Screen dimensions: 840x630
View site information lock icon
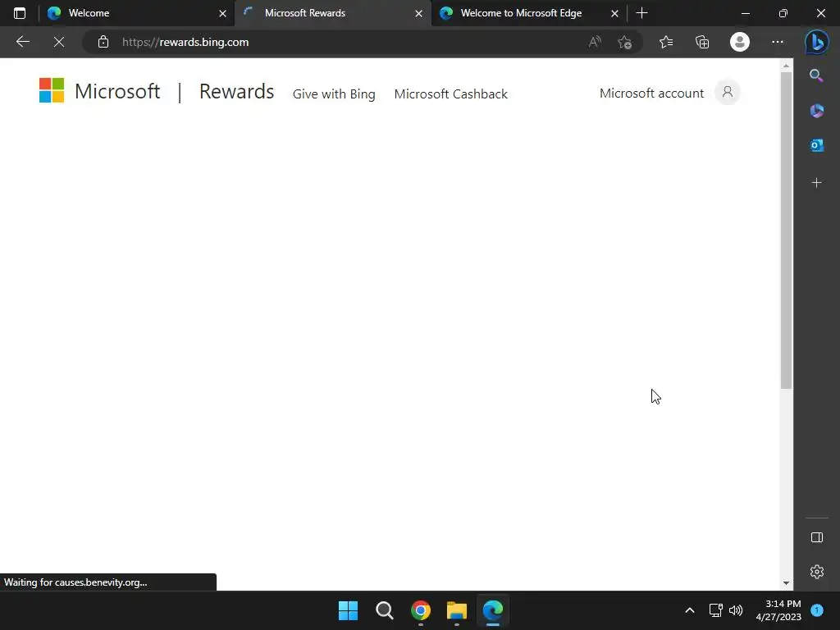pos(103,42)
